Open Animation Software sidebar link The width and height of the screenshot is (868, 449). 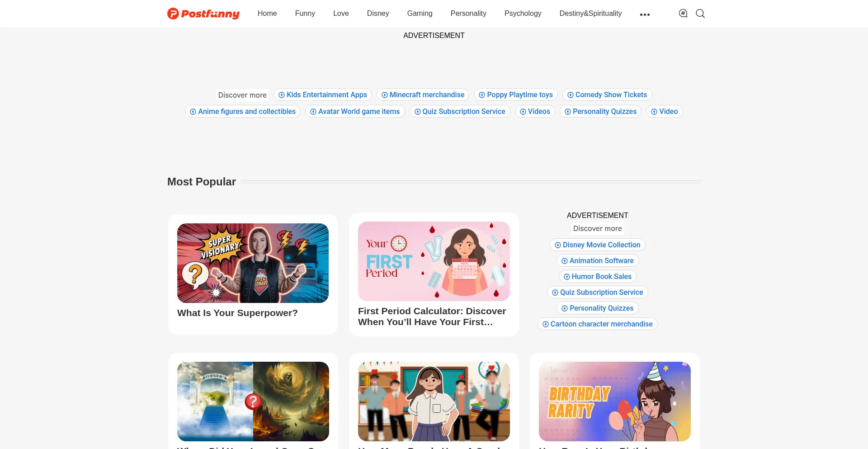tap(598, 261)
